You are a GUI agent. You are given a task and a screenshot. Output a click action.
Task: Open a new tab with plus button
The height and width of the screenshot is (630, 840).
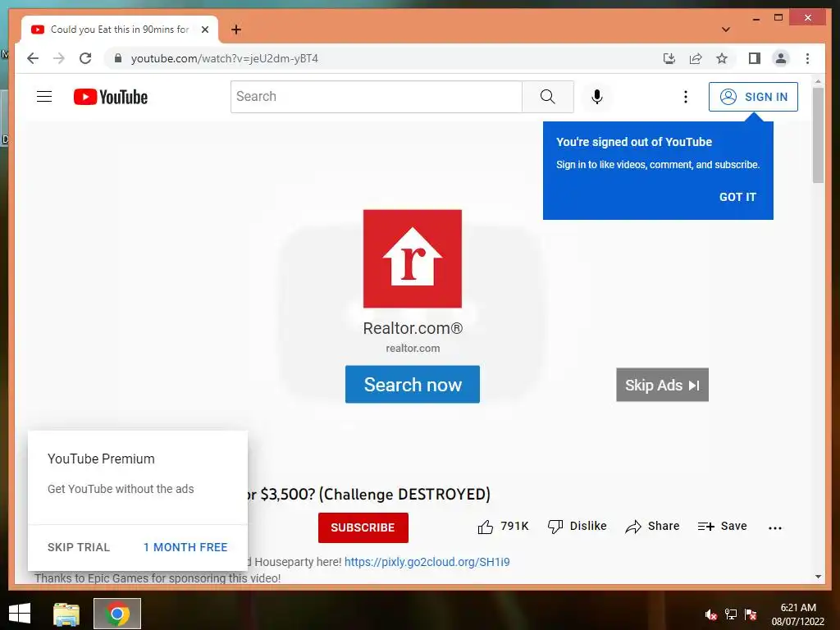click(x=236, y=30)
